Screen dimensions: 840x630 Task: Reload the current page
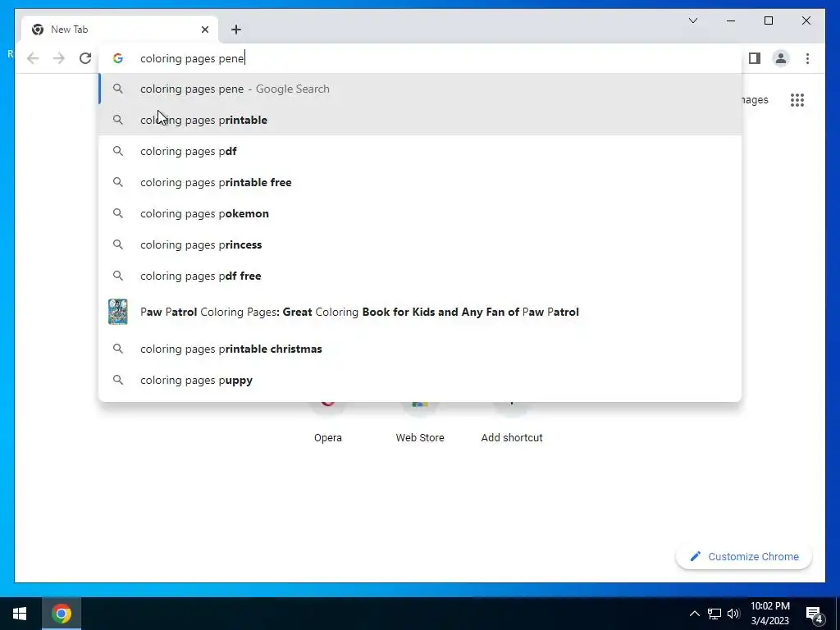[85, 58]
